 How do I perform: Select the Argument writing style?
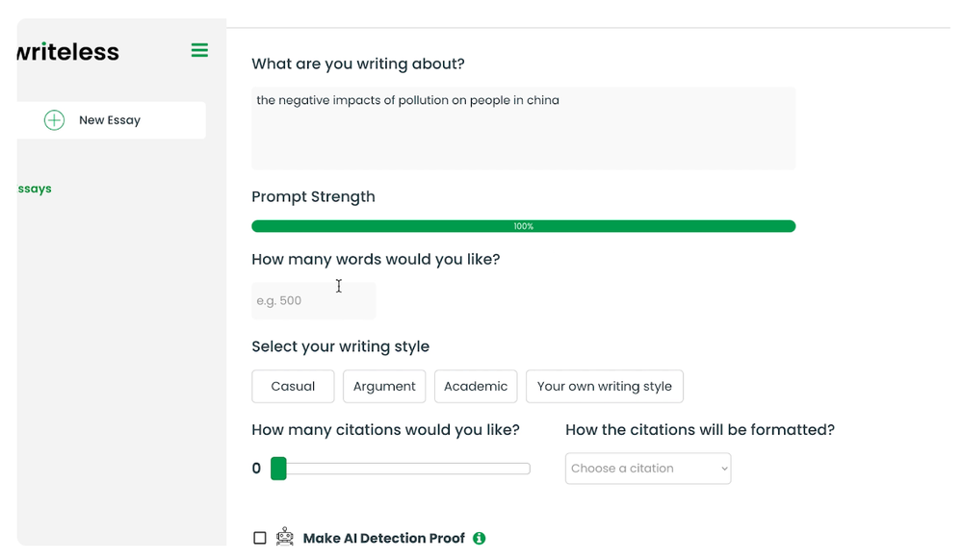(384, 387)
